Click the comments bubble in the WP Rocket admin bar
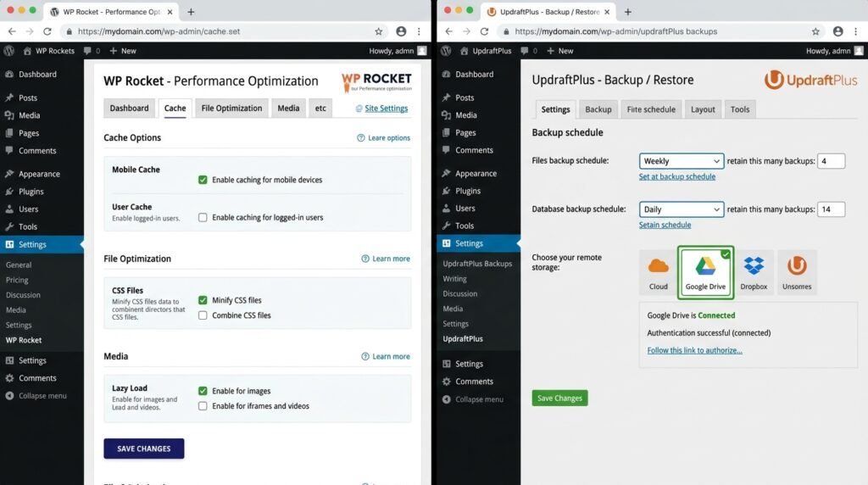The image size is (868, 485). [87, 51]
